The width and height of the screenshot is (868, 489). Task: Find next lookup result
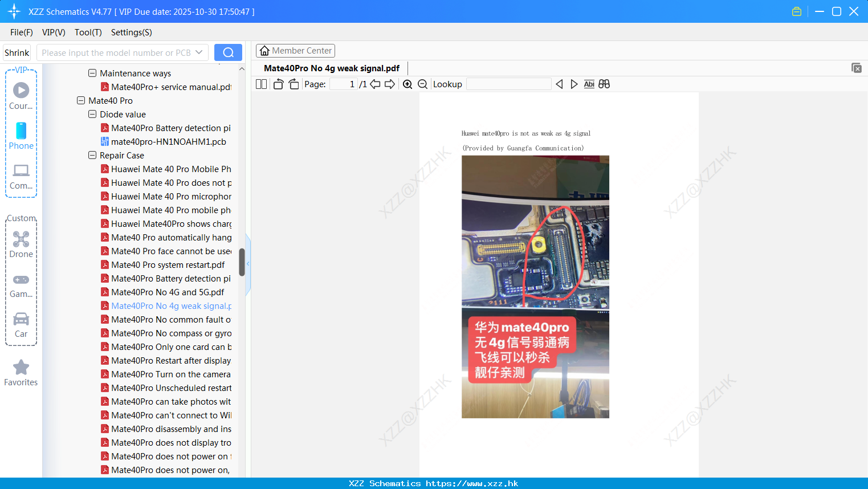(574, 84)
